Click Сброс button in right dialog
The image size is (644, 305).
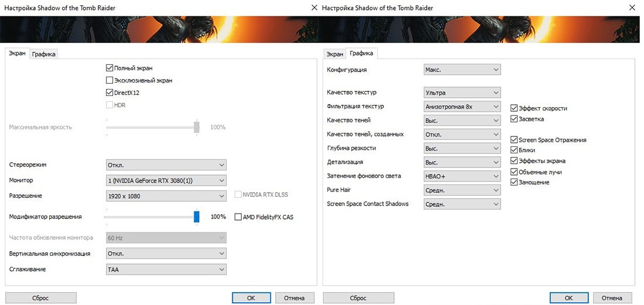pos(358,298)
